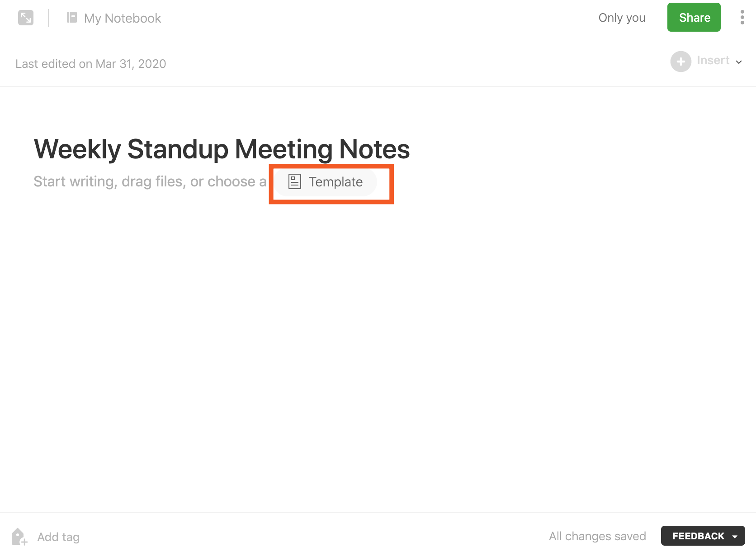
Task: Open the My Notebook link
Action: [x=123, y=18]
